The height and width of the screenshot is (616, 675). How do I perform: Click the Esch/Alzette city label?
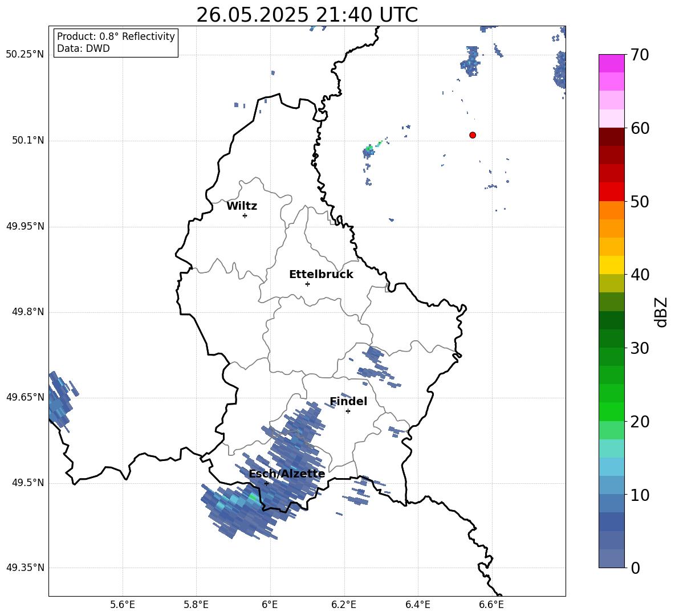tap(287, 474)
